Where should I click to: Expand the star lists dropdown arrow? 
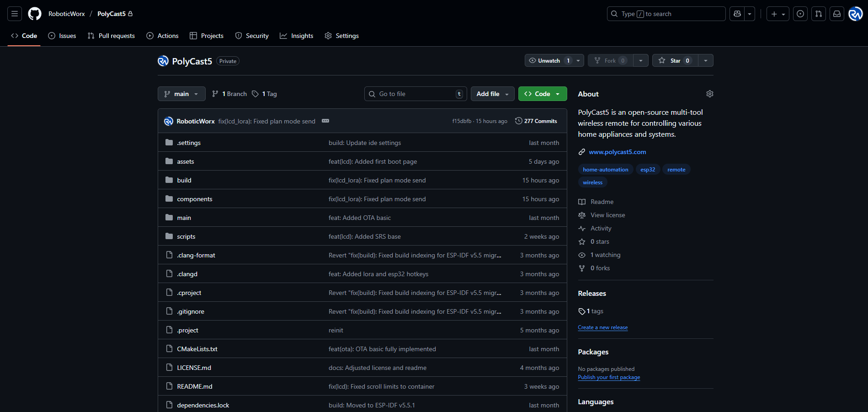click(x=705, y=61)
